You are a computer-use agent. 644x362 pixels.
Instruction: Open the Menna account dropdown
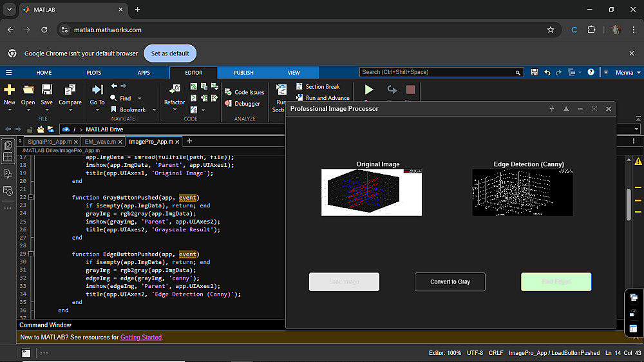point(624,73)
